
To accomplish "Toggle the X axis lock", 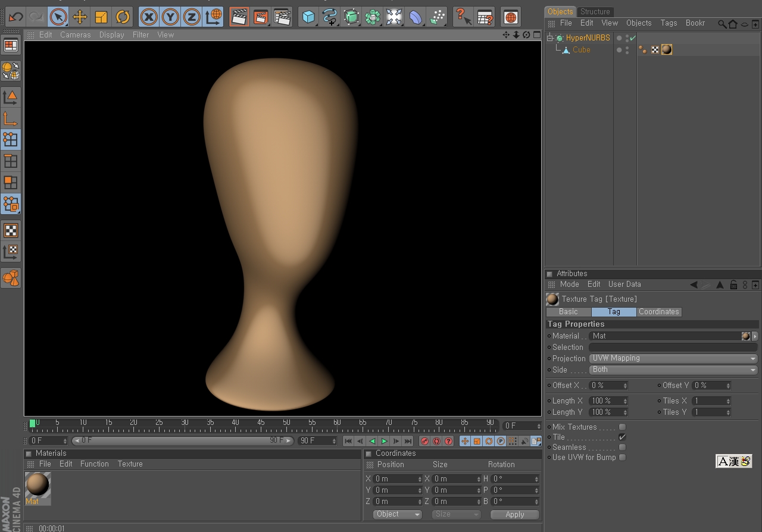I will point(149,17).
